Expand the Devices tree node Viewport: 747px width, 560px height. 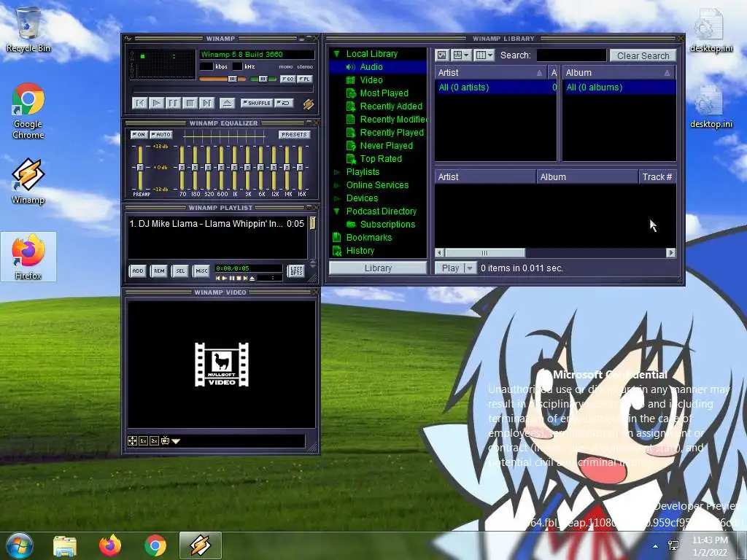336,198
